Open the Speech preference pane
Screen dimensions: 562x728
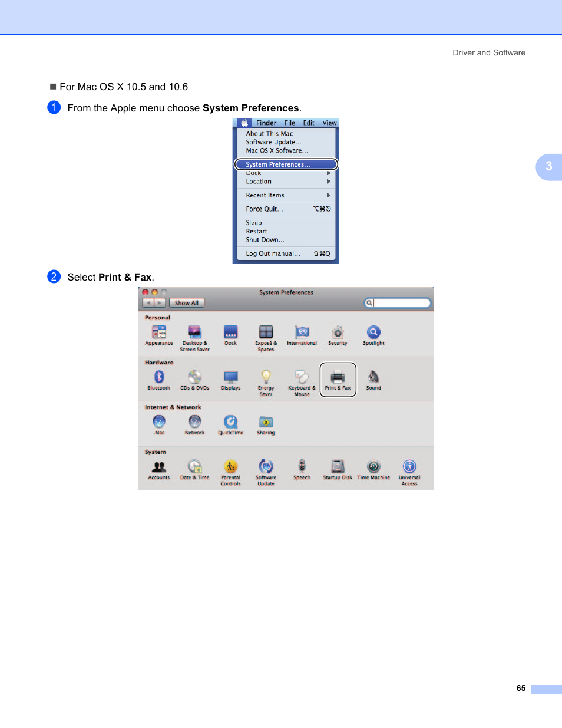pyautogui.click(x=302, y=470)
